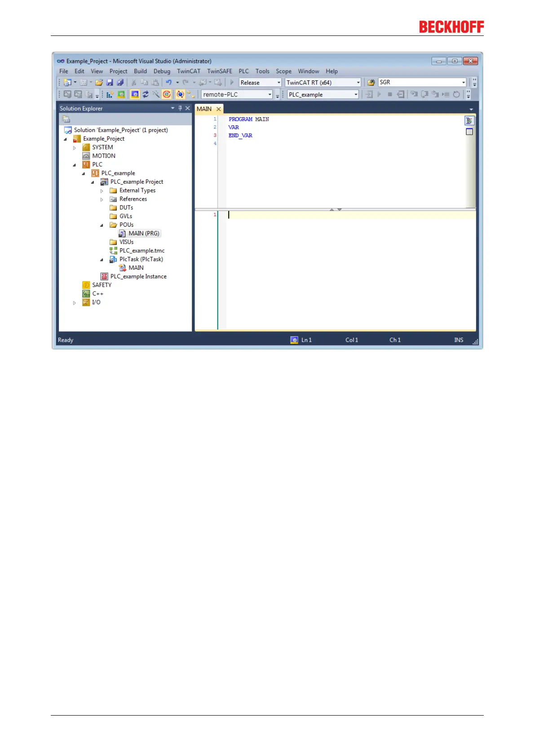Screen dimensions: 535x756
Task: Expand the SYSTEM tree node
Action: [75, 148]
